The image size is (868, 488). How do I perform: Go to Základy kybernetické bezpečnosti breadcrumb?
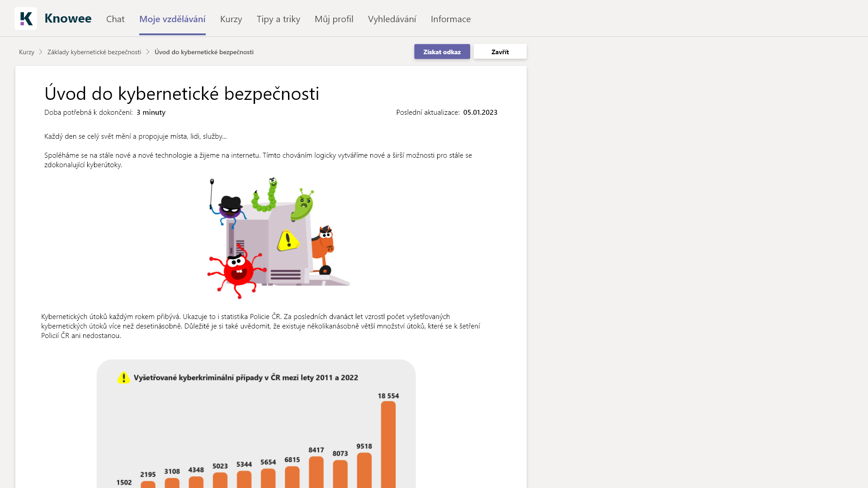pos(94,52)
